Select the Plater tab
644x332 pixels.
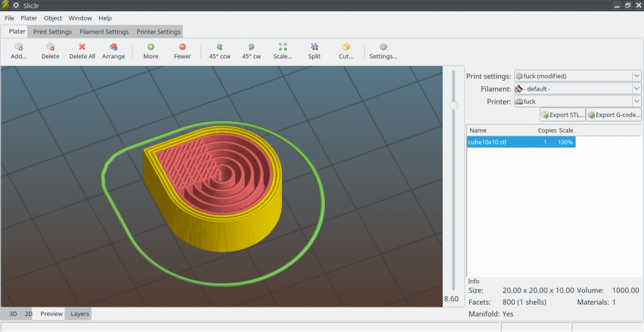(x=17, y=31)
